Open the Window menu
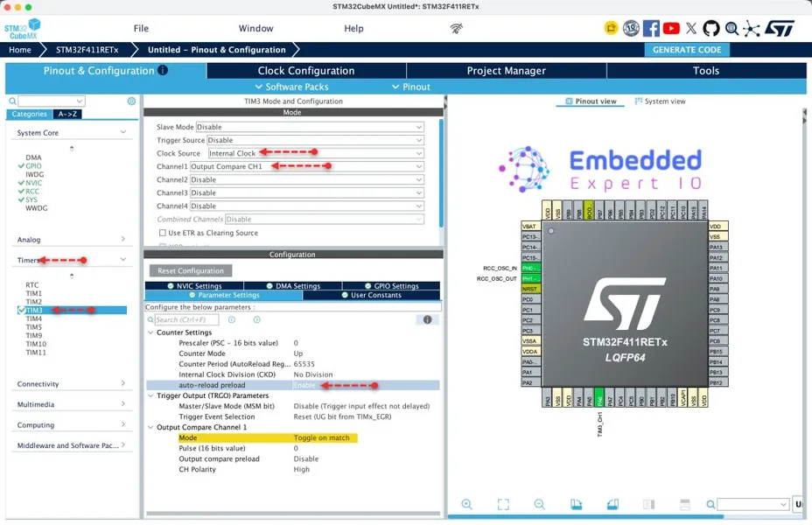Viewport: 812px width, 525px height. tap(255, 29)
